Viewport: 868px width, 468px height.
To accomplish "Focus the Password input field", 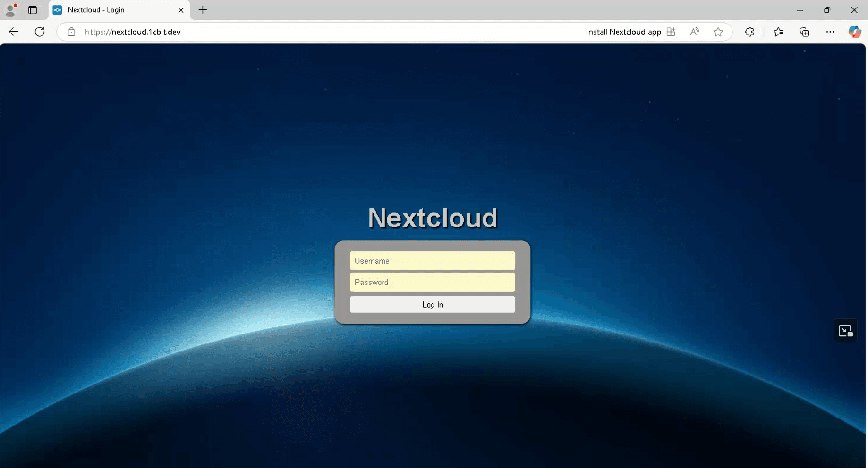I will 433,282.
